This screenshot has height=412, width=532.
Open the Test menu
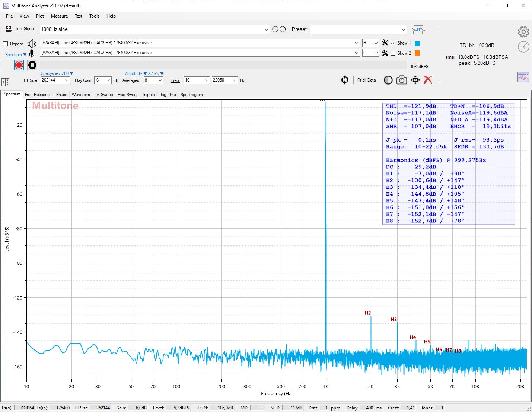click(x=79, y=16)
